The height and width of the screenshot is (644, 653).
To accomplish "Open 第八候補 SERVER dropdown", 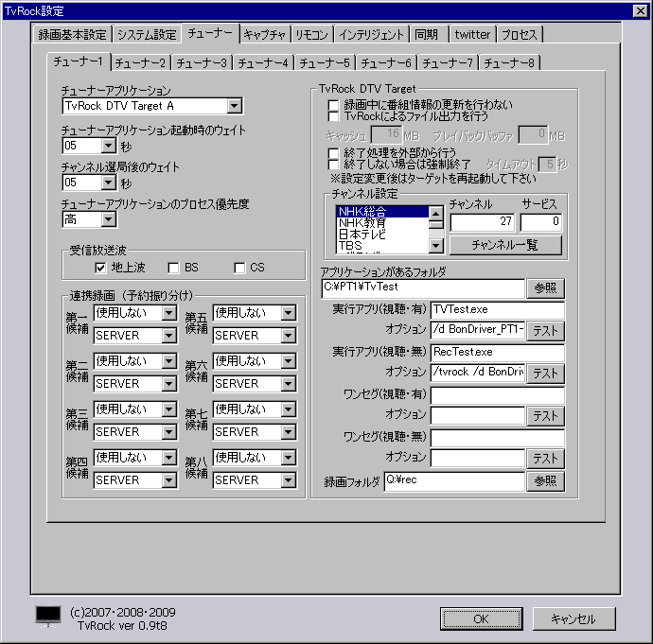I will pos(289,480).
